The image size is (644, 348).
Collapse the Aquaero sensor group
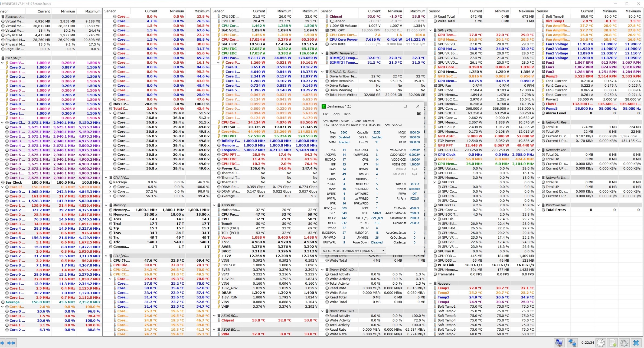431,284
